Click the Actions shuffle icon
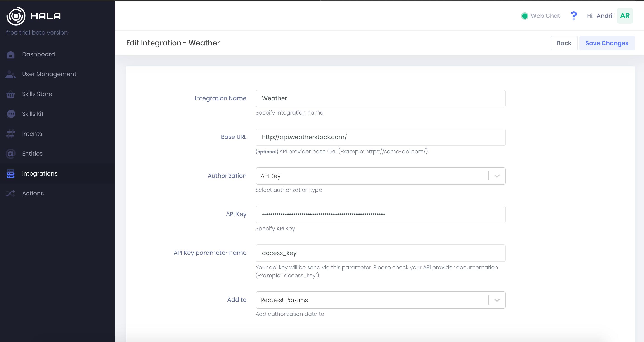The width and height of the screenshot is (644, 342). point(10,193)
